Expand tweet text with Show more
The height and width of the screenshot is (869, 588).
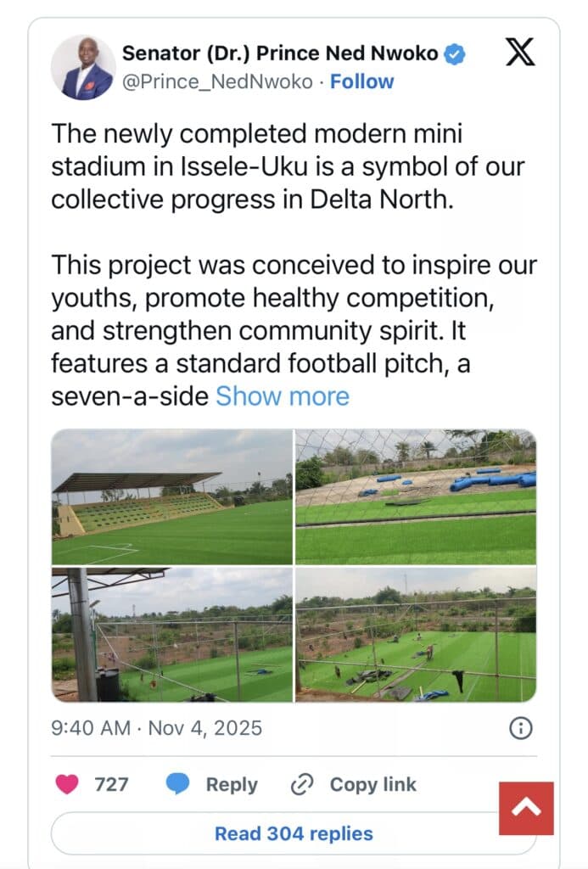point(283,395)
